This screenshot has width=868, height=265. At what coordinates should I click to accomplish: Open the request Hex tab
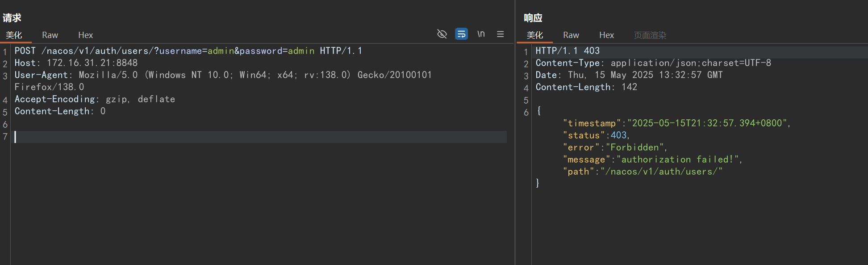pyautogui.click(x=85, y=35)
